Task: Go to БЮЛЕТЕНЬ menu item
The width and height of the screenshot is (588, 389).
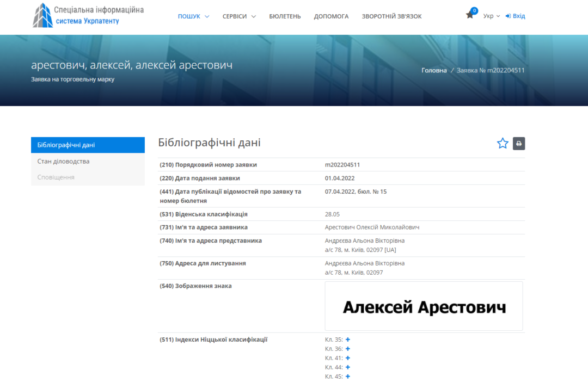Action: (285, 16)
